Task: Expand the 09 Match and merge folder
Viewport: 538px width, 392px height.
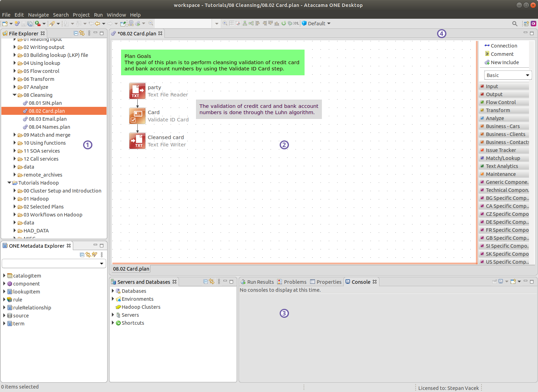Action: 14,135
